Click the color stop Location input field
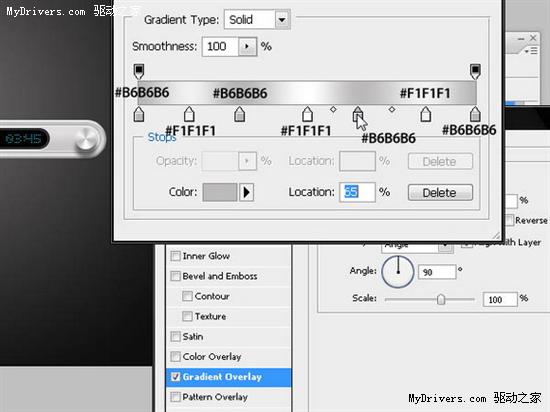Image resolution: width=550 pixels, height=412 pixels. 357,192
